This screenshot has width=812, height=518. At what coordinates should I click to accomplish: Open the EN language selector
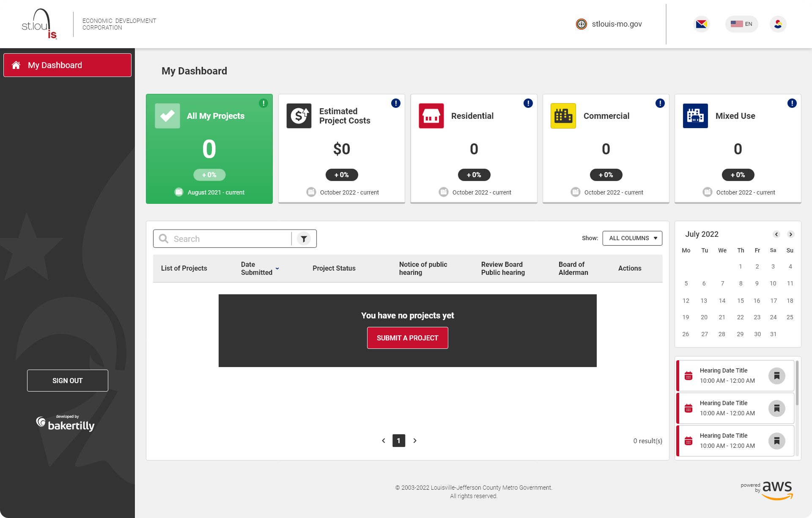coord(741,24)
